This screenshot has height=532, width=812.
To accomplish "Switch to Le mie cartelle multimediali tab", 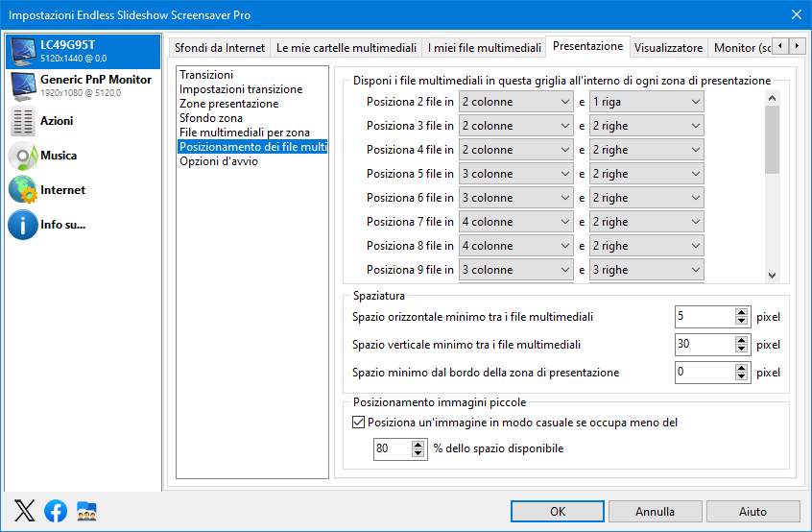I will [346, 48].
